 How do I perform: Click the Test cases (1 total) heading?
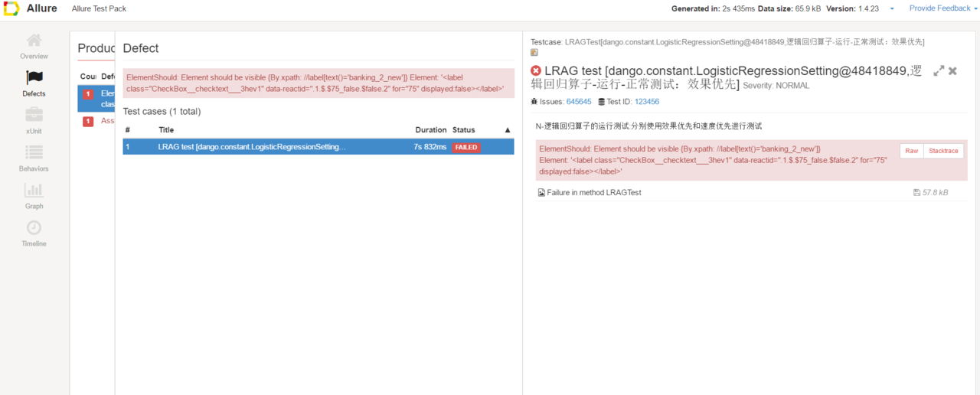coord(162,112)
